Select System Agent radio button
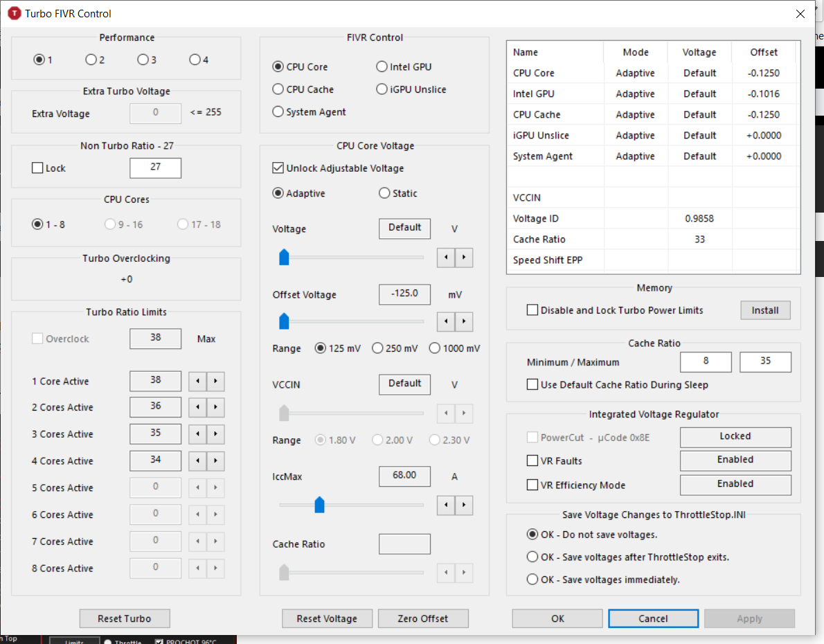 click(310, 112)
